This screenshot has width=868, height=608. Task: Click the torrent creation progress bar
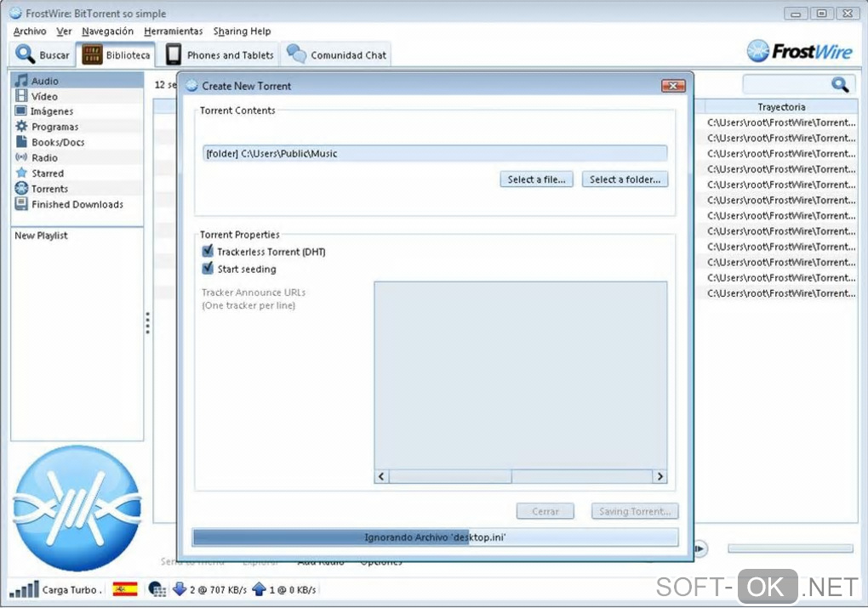coord(435,537)
